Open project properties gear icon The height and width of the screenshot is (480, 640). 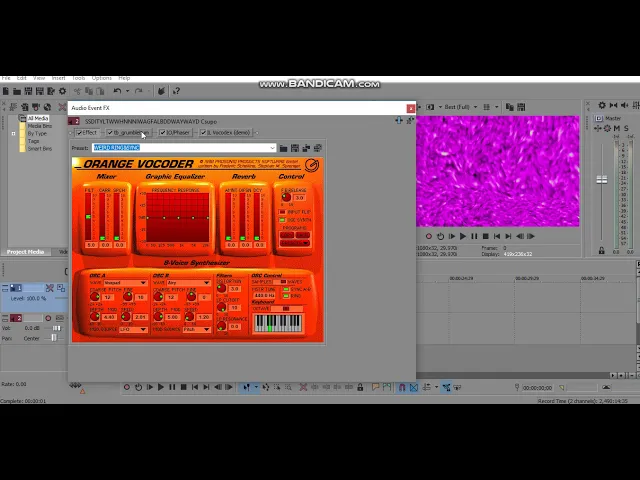[62, 91]
